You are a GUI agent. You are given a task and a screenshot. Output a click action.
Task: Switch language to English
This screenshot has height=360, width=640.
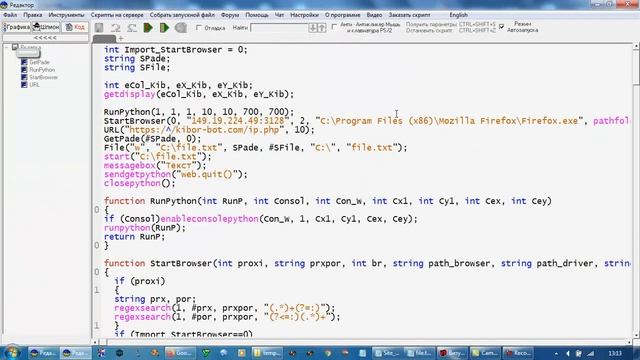(x=458, y=15)
